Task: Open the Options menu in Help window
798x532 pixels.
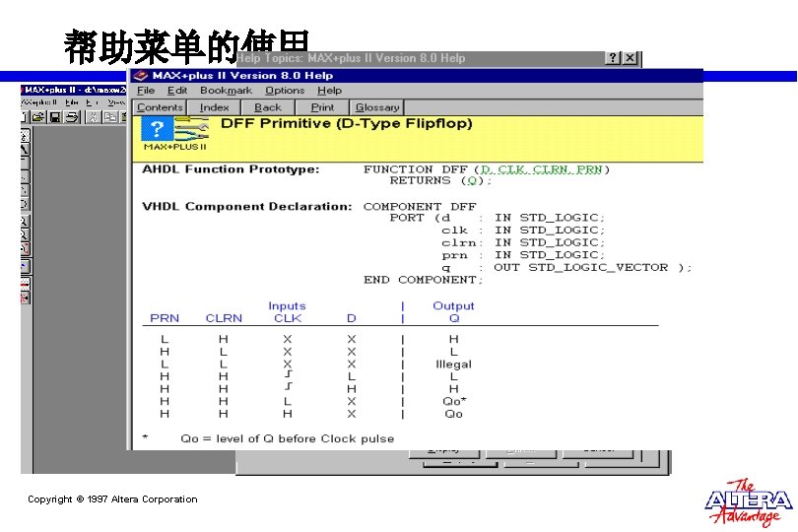Action: (x=285, y=91)
